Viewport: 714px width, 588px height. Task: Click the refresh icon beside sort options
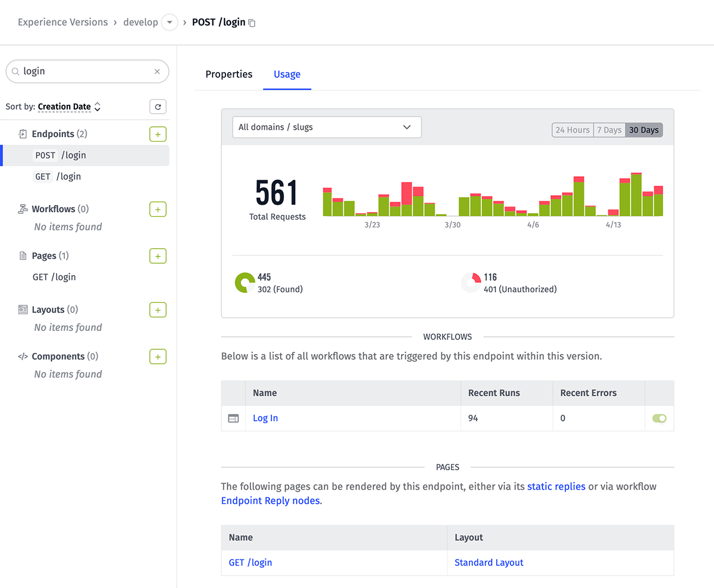[157, 107]
